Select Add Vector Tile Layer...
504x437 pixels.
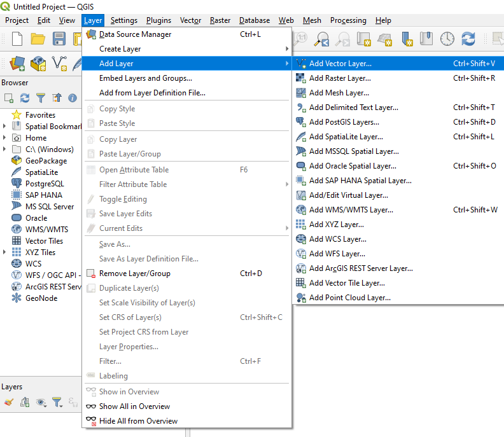pos(398,283)
